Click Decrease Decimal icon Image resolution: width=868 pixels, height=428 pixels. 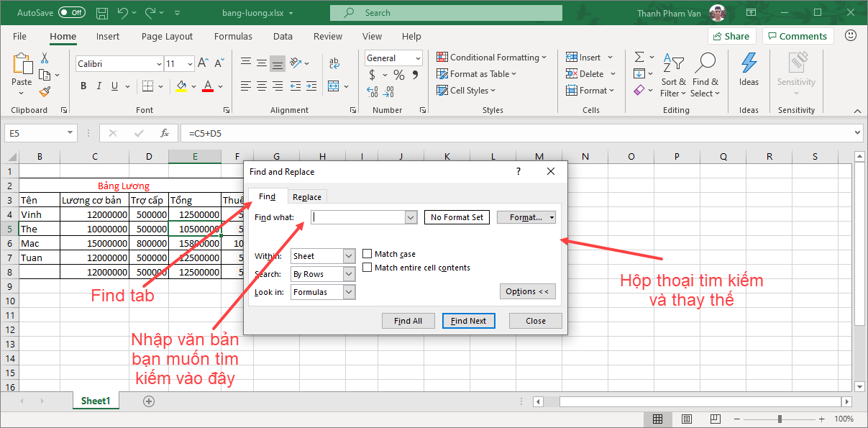389,91
